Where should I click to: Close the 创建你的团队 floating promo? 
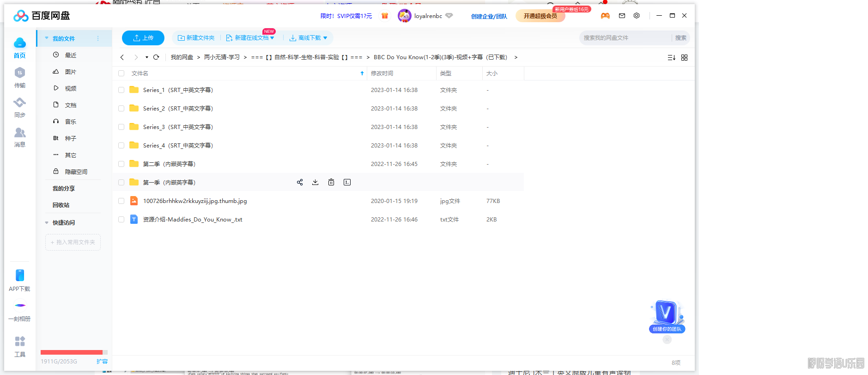point(667,339)
